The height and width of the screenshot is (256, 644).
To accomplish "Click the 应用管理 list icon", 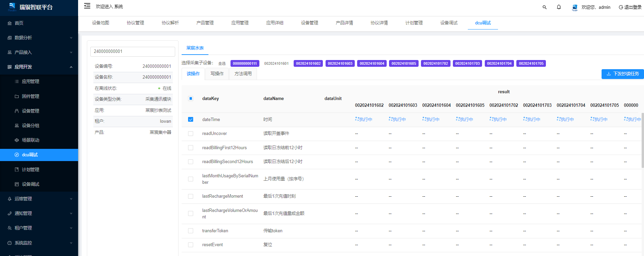I will pyautogui.click(x=17, y=81).
